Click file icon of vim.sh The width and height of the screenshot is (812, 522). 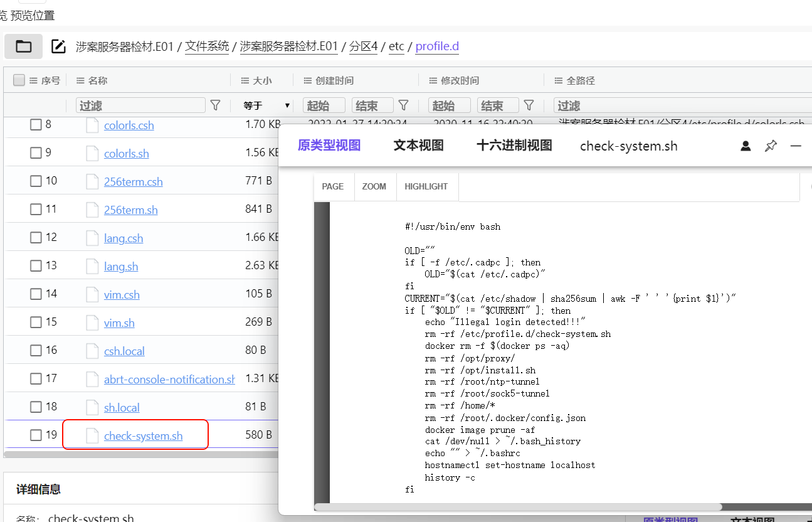92,322
